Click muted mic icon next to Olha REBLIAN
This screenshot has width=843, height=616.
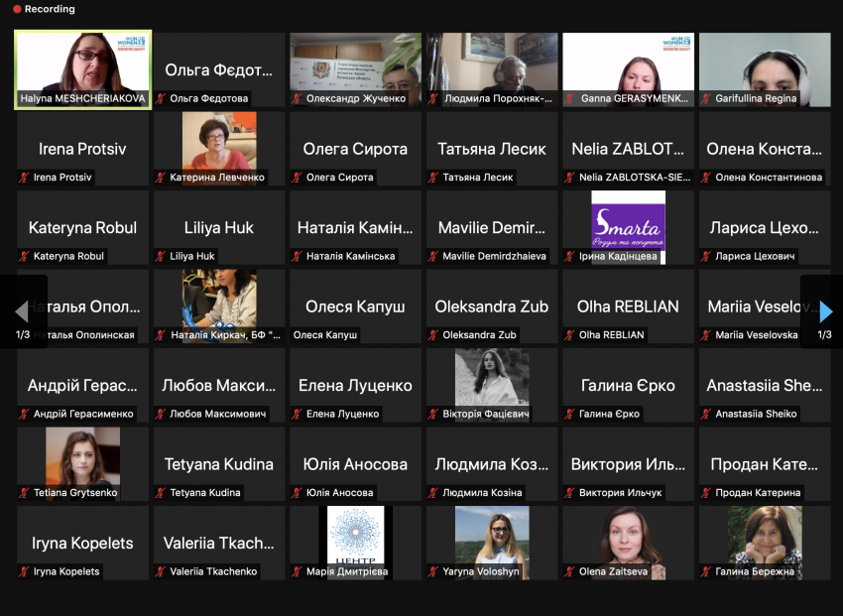pos(569,335)
